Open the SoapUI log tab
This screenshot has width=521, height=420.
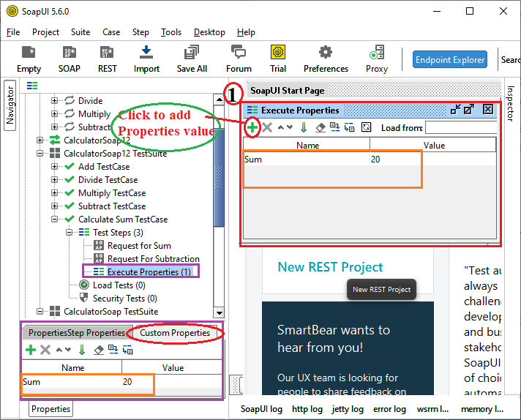(261, 409)
